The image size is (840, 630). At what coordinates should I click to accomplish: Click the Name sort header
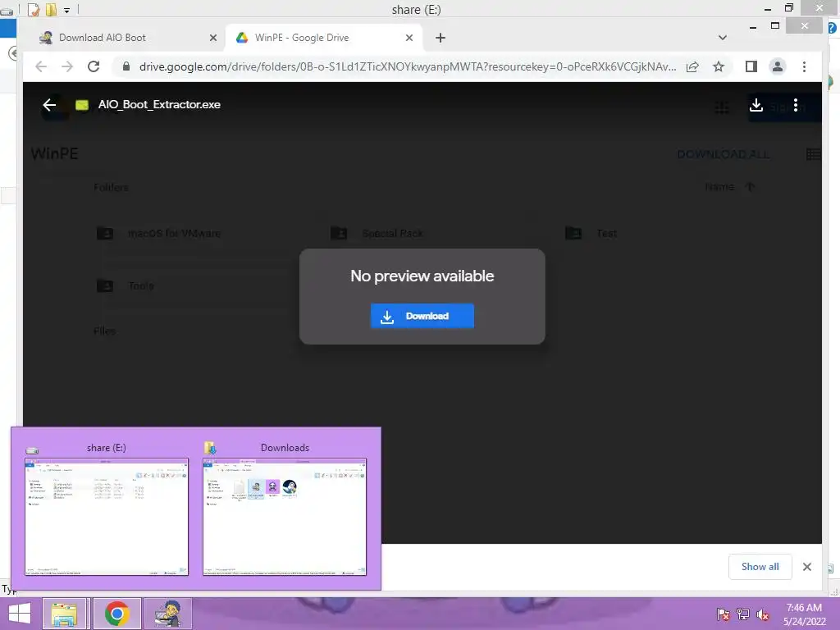pyautogui.click(x=719, y=187)
